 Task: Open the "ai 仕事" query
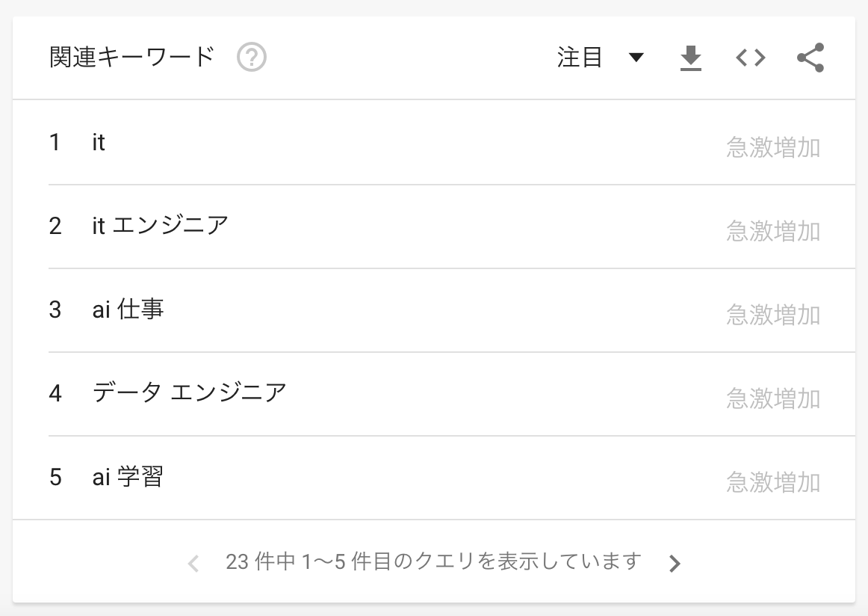click(x=128, y=309)
